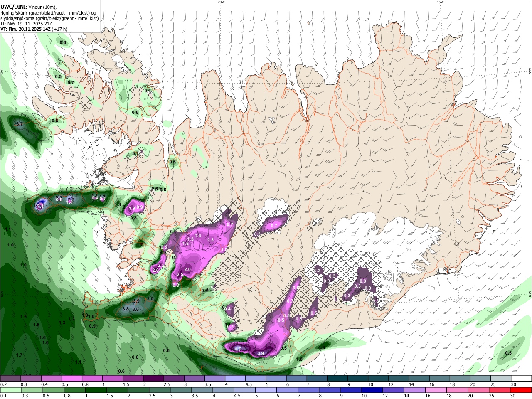
Task: Click top-row swatch between 1 and 1.5
Action: point(112,378)
